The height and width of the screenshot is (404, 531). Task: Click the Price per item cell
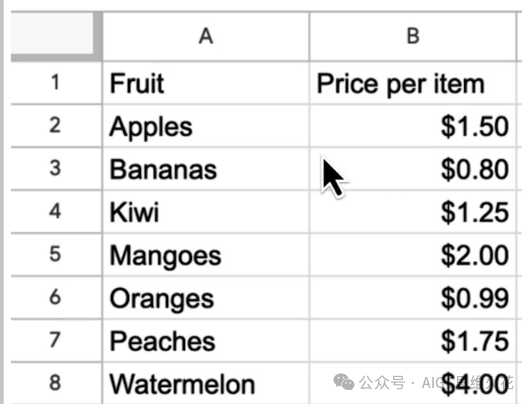click(x=413, y=83)
